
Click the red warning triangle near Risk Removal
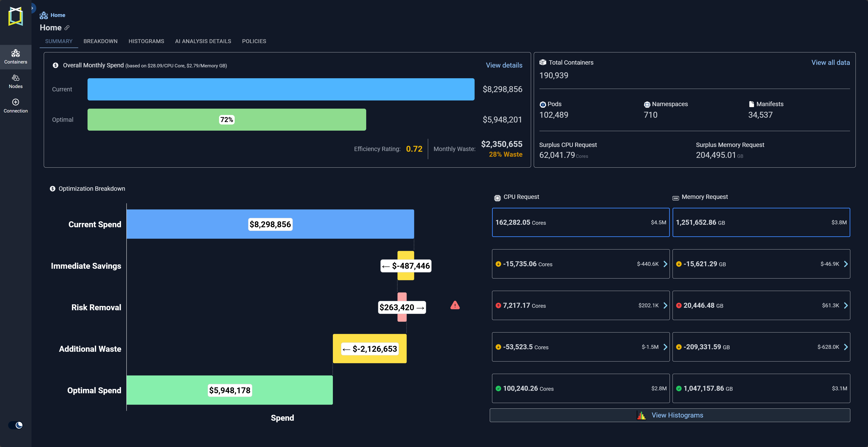[x=455, y=305]
